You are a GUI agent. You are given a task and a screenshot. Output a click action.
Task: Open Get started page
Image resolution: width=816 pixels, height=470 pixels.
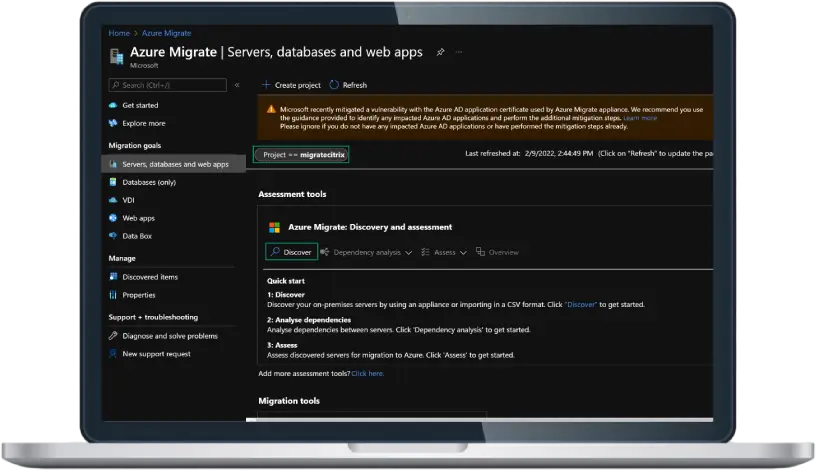pyautogui.click(x=140, y=105)
